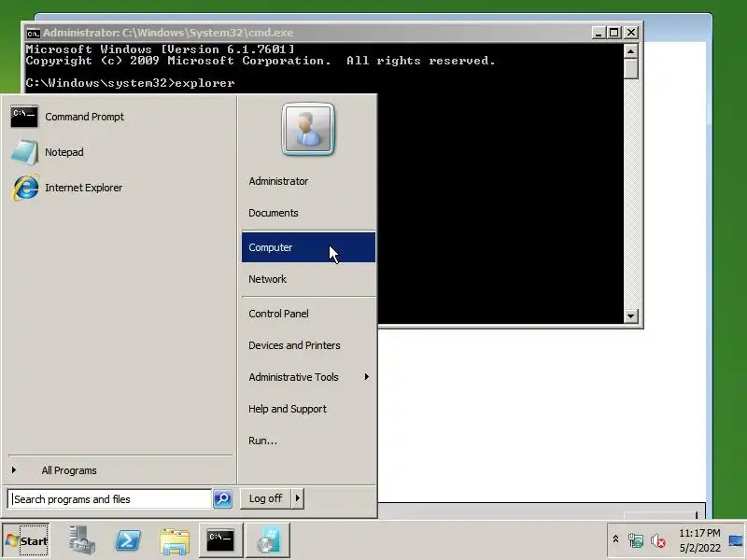The width and height of the screenshot is (747, 560).
Task: Click the magnifier search button
Action: coord(222,499)
